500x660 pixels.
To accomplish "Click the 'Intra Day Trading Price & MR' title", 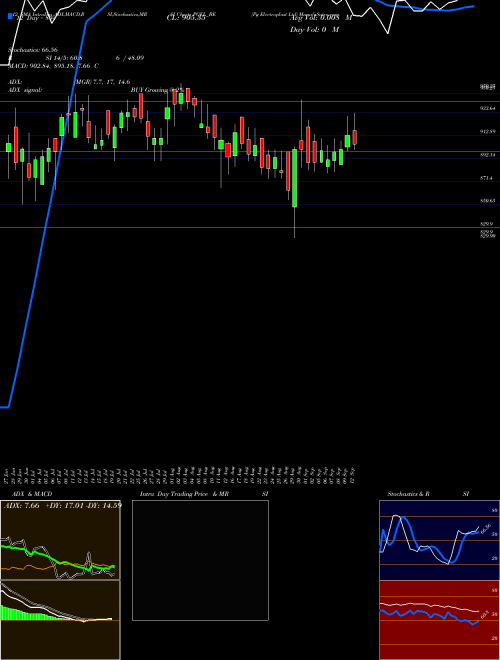I will pyautogui.click(x=185, y=494).
